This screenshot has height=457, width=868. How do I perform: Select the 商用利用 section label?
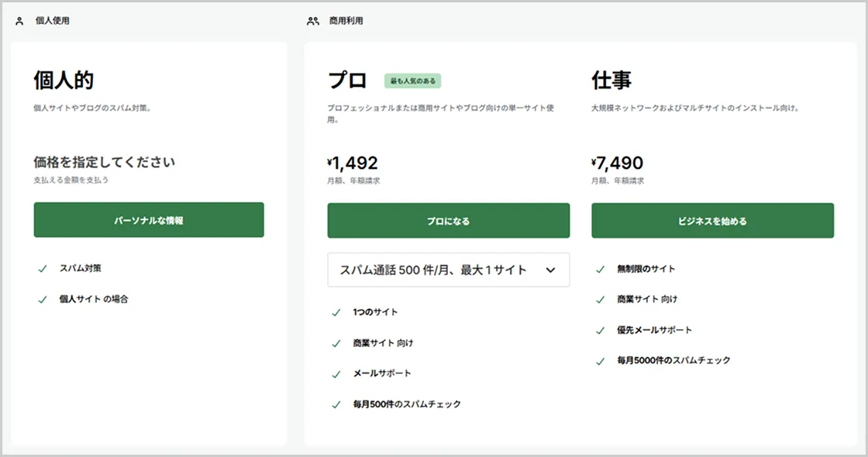click(346, 21)
